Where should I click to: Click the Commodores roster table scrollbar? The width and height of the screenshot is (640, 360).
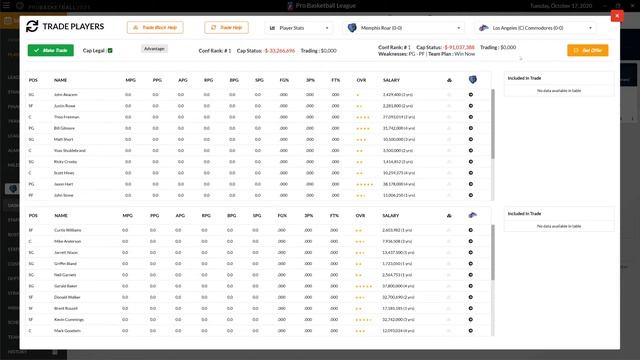point(493,252)
